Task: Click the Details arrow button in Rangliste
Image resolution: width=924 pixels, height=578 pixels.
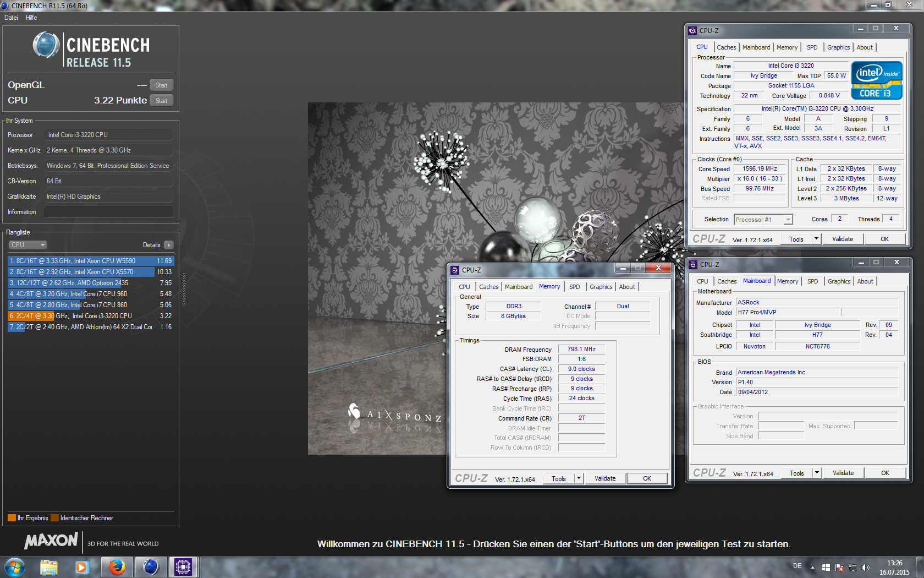Action: click(169, 245)
